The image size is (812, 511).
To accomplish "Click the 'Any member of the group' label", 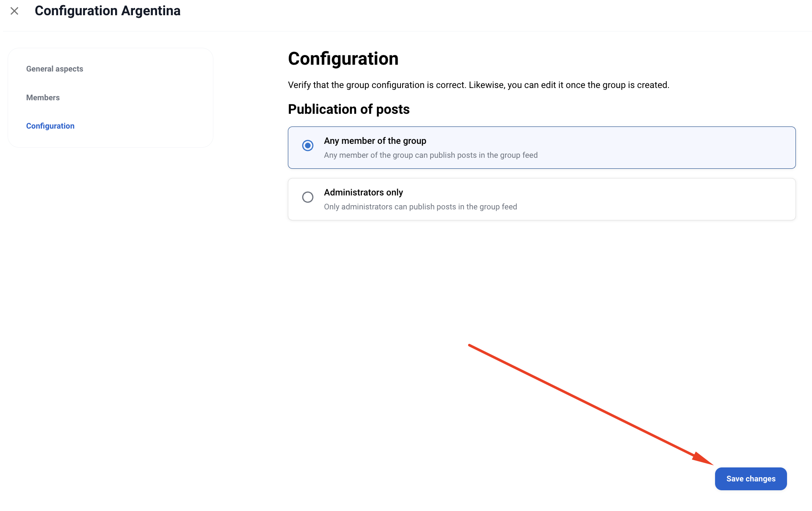I will pyautogui.click(x=375, y=141).
